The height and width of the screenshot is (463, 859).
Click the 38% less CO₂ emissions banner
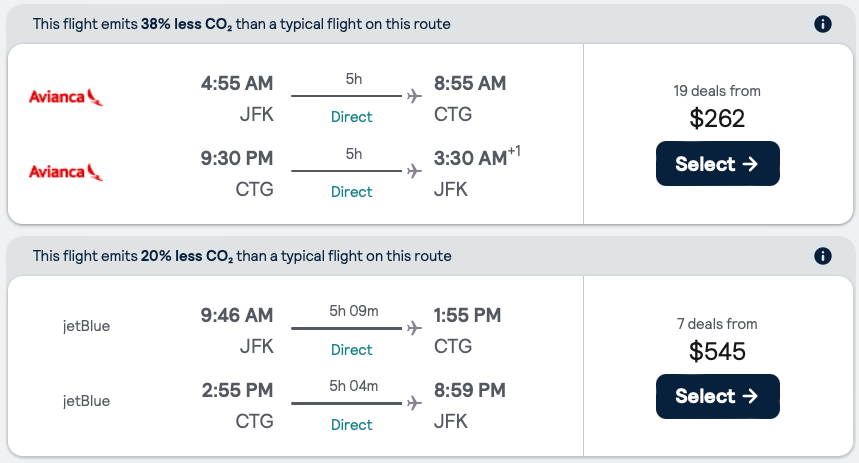click(x=241, y=24)
